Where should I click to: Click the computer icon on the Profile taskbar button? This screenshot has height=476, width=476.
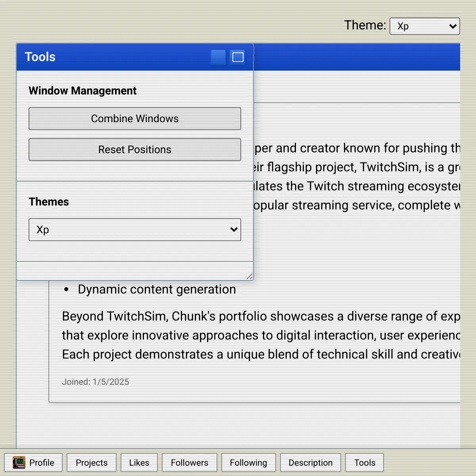(19, 463)
